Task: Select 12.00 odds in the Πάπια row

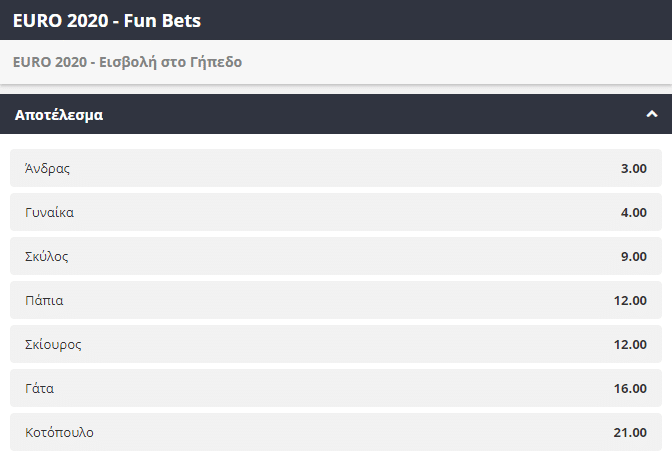Action: coord(630,300)
